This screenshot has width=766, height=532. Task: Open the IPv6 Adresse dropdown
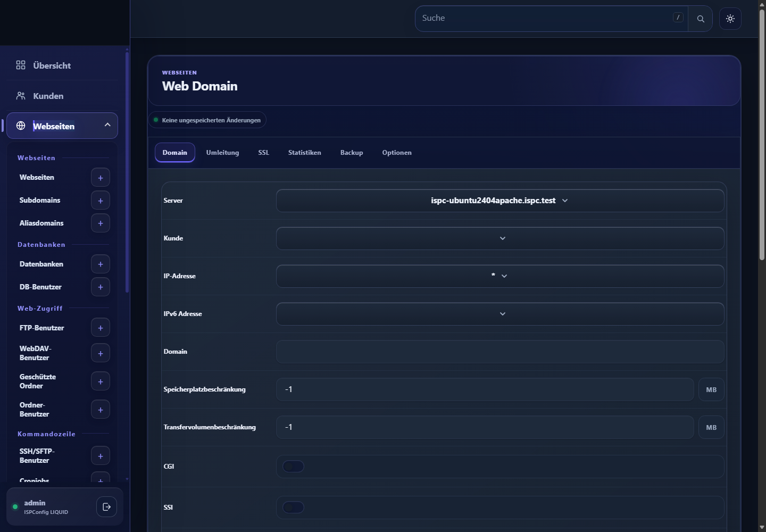500,314
